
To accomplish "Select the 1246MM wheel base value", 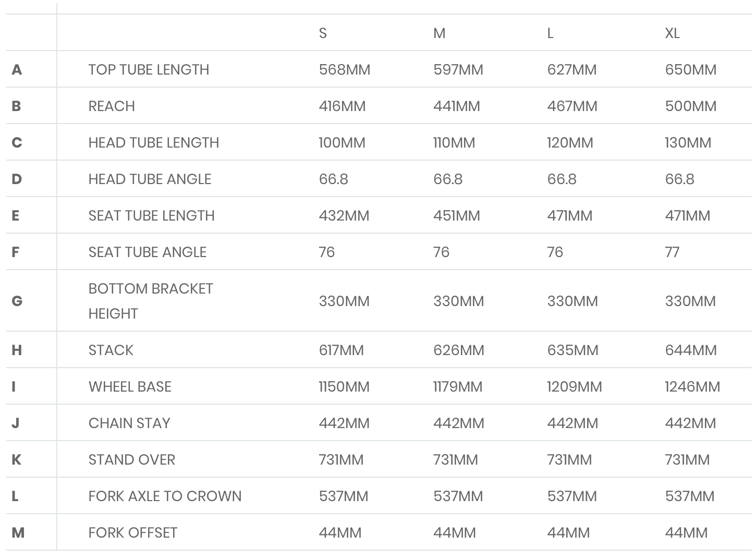I will click(x=692, y=387).
